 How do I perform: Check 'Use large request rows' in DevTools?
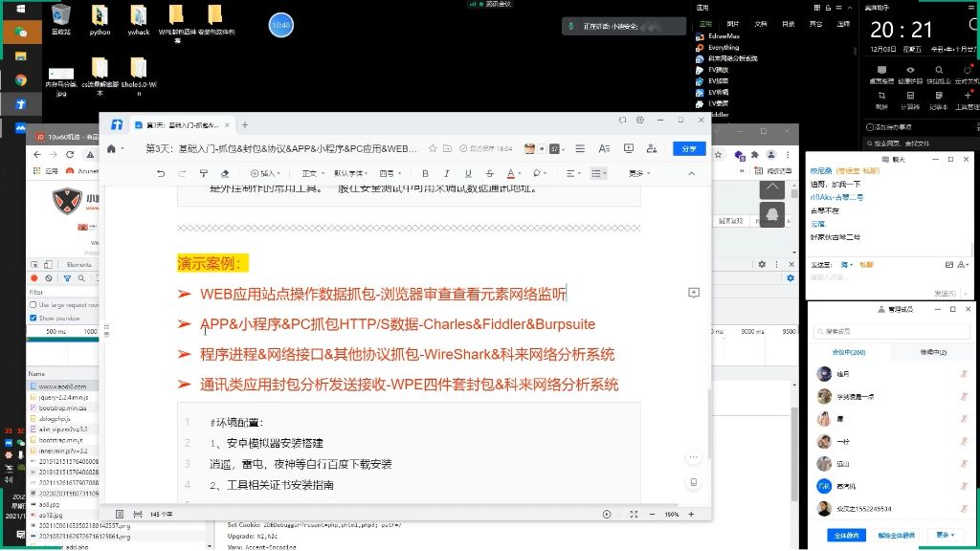[x=33, y=305]
